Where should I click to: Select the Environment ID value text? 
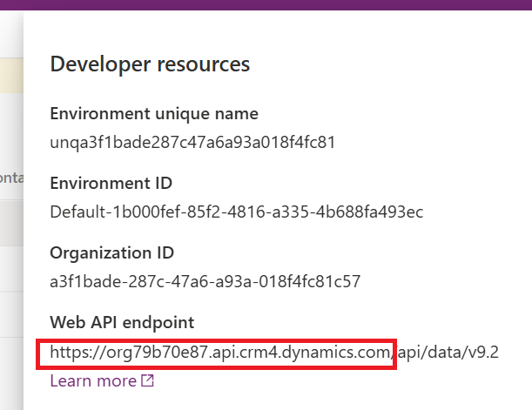(237, 212)
